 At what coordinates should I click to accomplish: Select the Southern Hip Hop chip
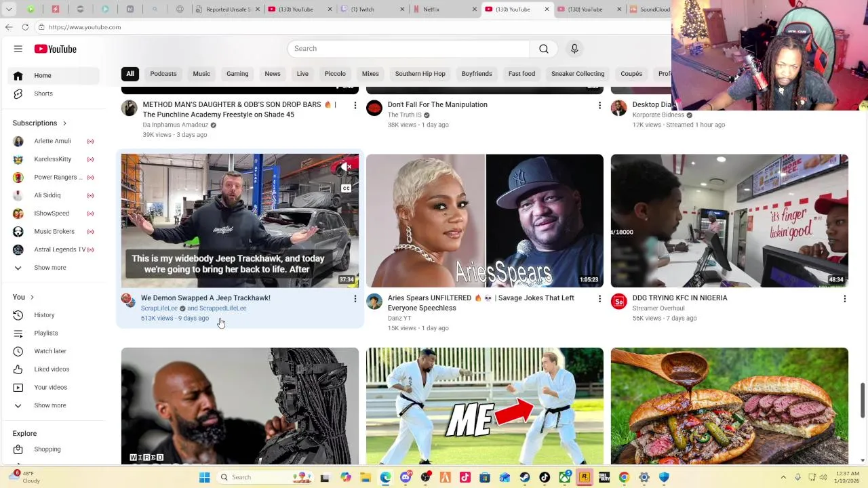420,74
